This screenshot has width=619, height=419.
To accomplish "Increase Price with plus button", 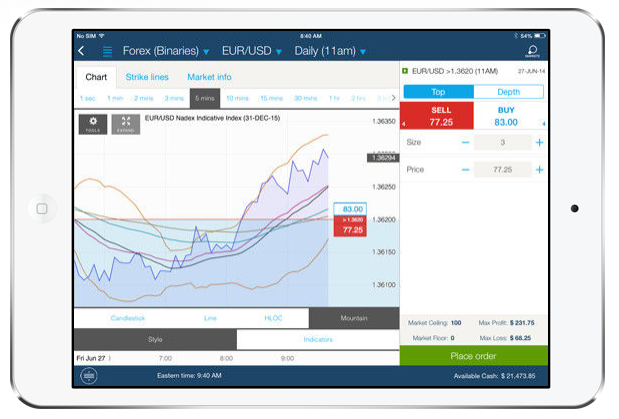I will pos(540,170).
